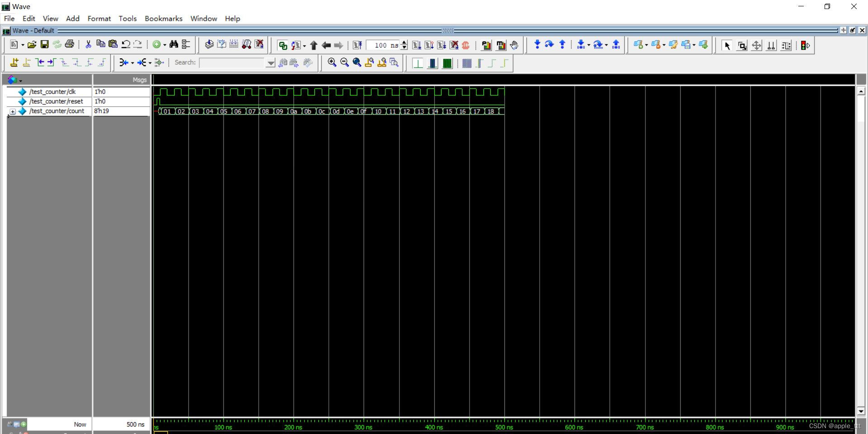Open the Add menu
The width and height of the screenshot is (868, 434).
[x=72, y=19]
